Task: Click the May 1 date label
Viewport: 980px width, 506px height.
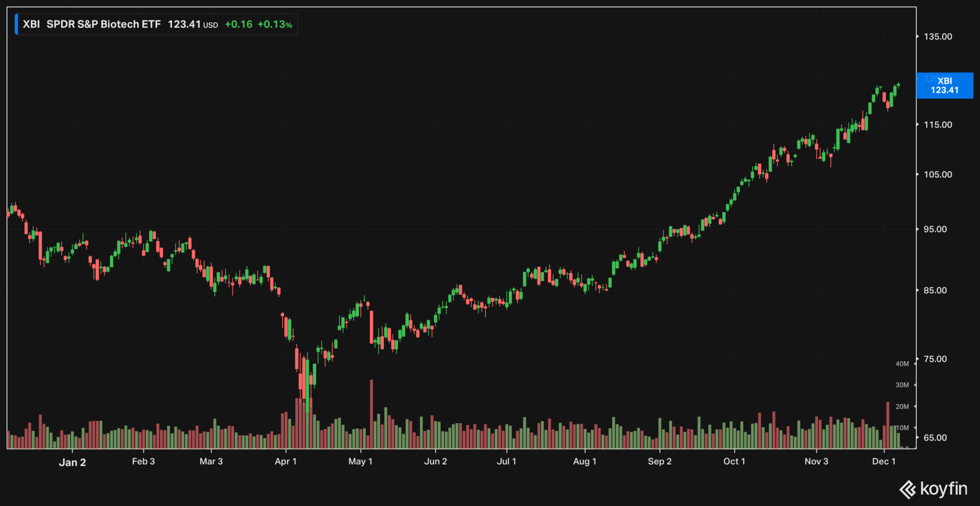Action: pyautogui.click(x=360, y=462)
